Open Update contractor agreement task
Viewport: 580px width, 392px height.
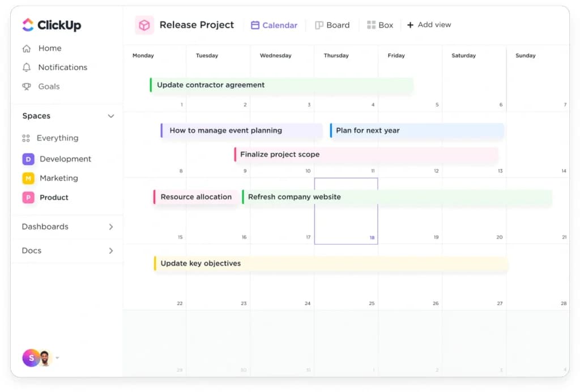click(x=282, y=85)
